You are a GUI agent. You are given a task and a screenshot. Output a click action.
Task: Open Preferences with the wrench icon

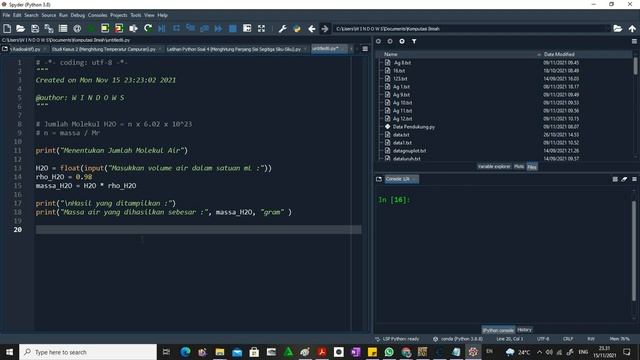tap(282, 29)
